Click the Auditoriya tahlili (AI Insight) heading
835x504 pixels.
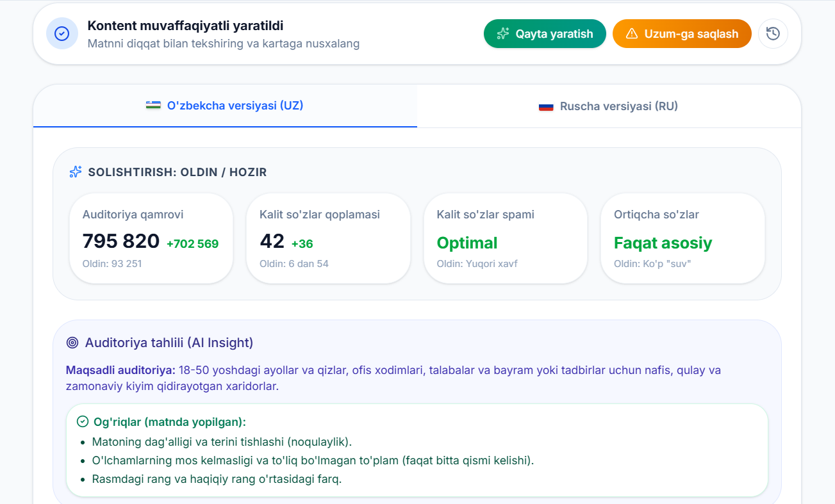click(169, 343)
